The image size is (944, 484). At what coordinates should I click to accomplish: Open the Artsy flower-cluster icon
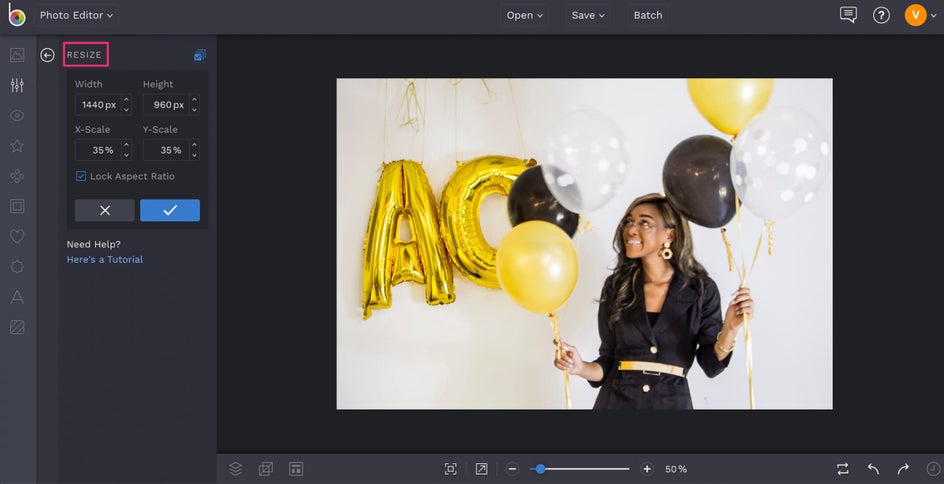pyautogui.click(x=17, y=176)
